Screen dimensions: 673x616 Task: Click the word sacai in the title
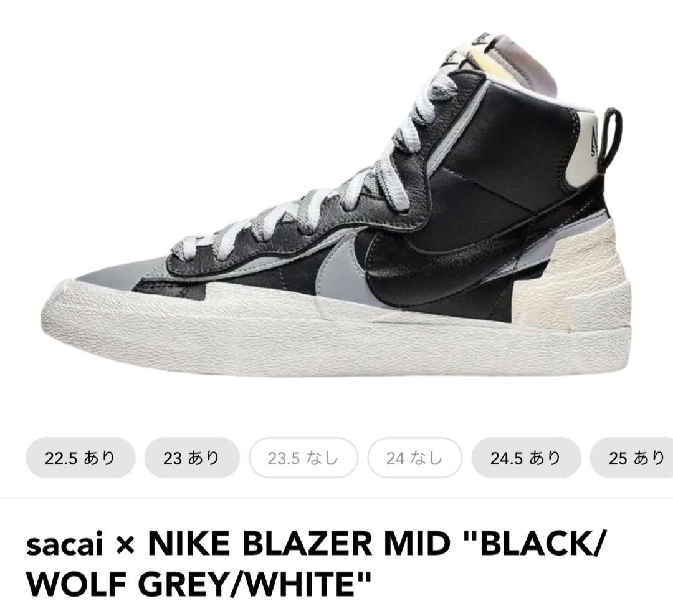[64, 544]
